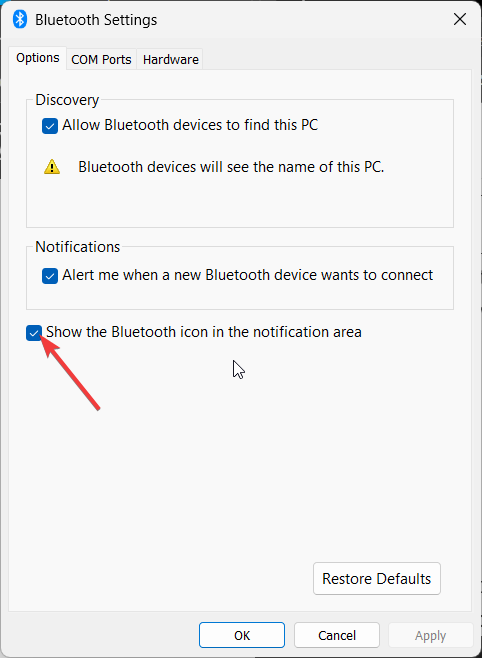Confirm the settings with OK

point(242,635)
